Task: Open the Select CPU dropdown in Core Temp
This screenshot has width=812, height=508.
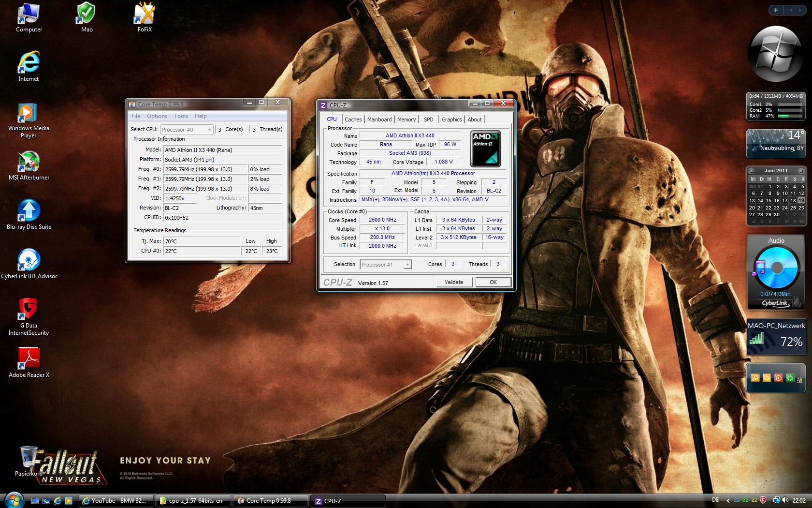Action: (187, 129)
